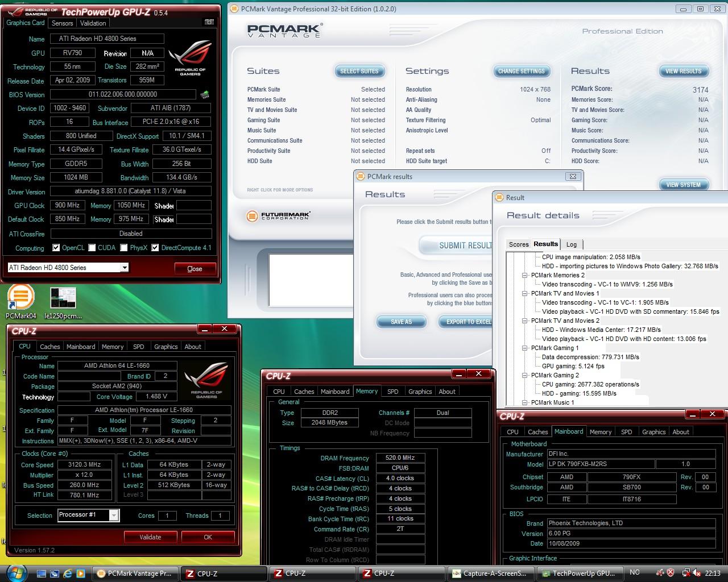
Task: Click the red security shield tray icon
Action: coord(671,573)
